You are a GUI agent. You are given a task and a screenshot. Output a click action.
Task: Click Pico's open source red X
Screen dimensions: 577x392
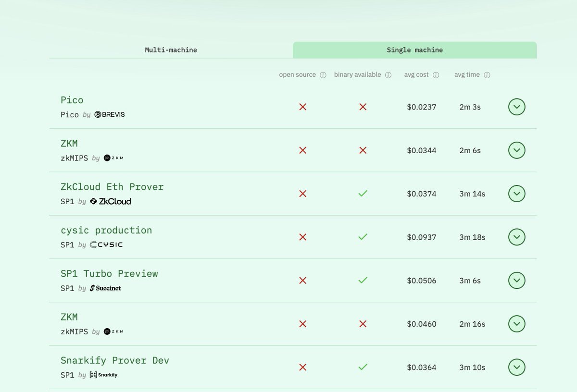click(x=303, y=107)
